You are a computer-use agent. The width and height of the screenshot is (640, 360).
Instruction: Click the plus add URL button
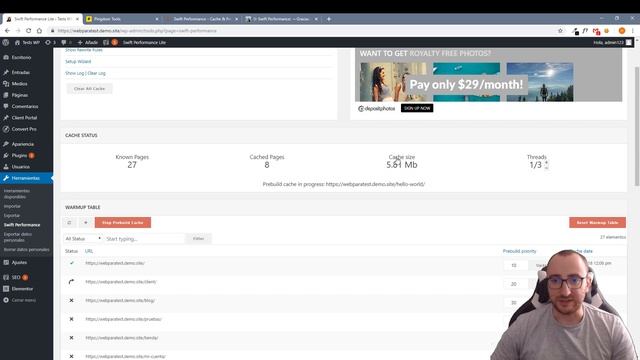coord(86,222)
